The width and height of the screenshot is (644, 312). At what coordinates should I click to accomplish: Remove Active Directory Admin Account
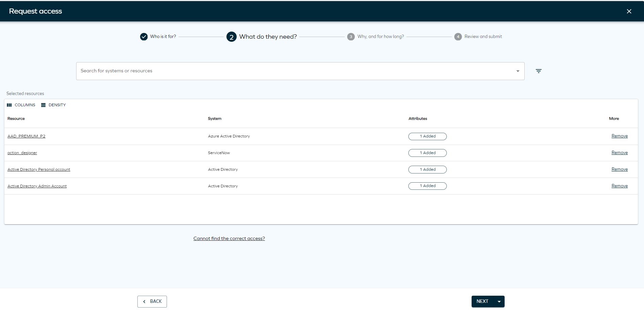[620, 186]
